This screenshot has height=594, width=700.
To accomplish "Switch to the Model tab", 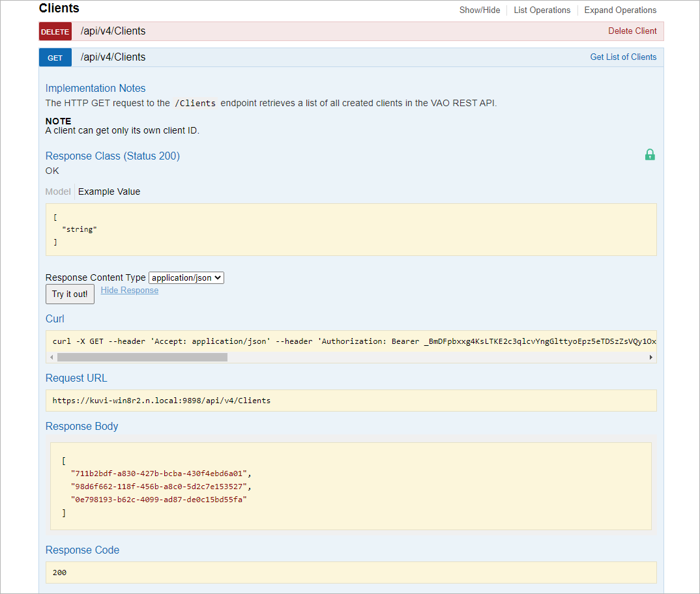I will [58, 191].
